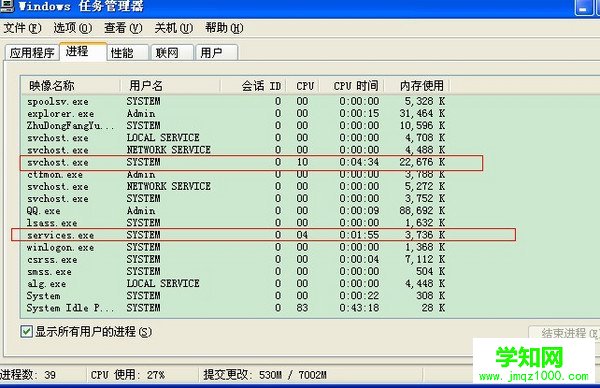Select svchost.exe using 3,752 K memory
Screen dimensions: 600x388
[x=235, y=199]
